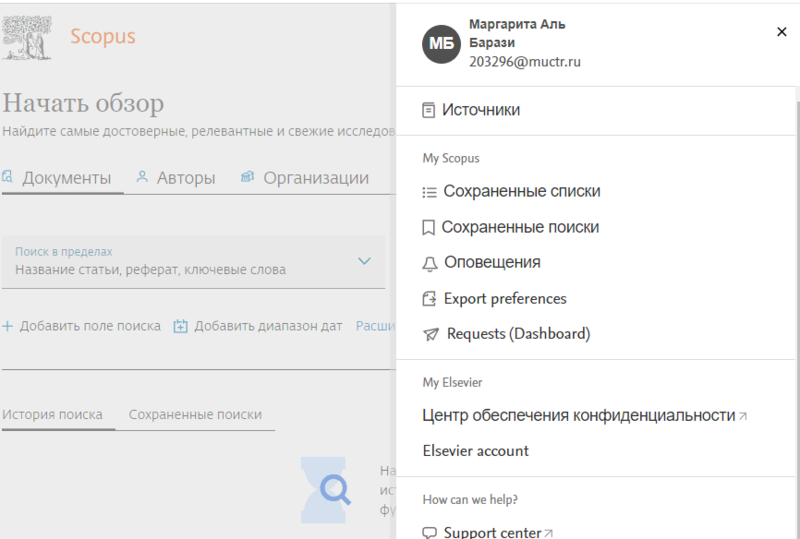Click the calendar icon for date range
800x539 pixels.
180,326
